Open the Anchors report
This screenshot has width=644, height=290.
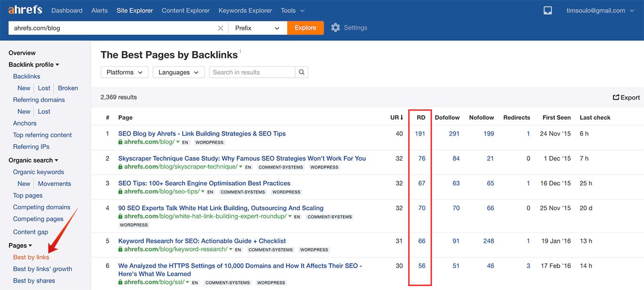(25, 123)
